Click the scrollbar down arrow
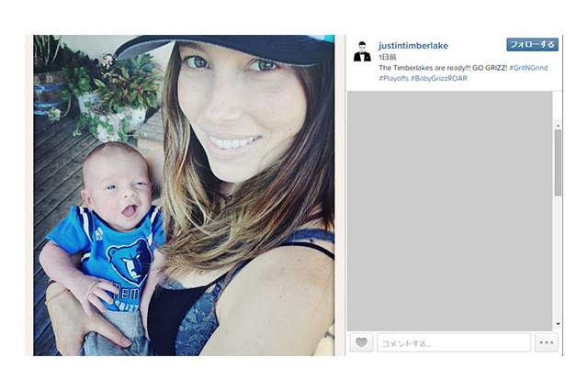 pos(558,324)
